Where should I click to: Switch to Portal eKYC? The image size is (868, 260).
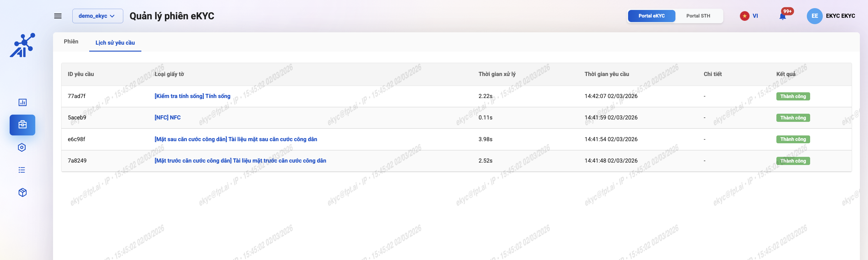pyautogui.click(x=651, y=16)
